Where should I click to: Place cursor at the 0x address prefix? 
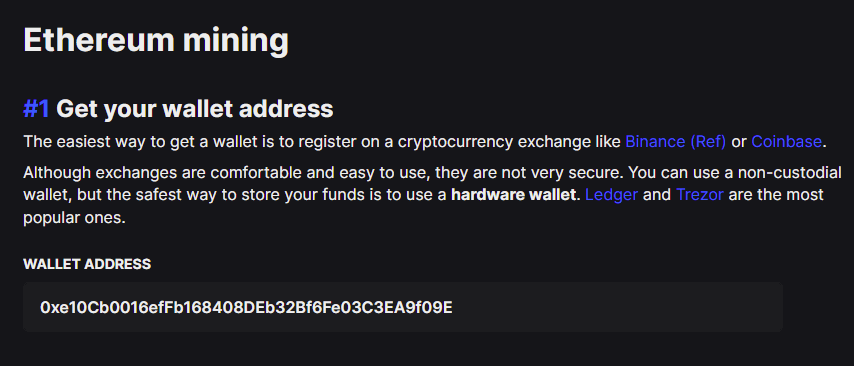[x=47, y=308]
